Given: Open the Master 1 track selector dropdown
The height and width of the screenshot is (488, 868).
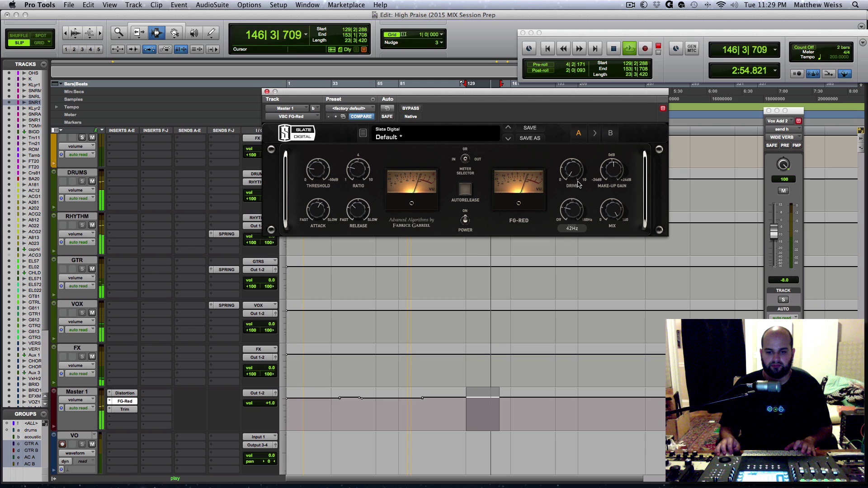Looking at the screenshot, I should tap(287, 108).
